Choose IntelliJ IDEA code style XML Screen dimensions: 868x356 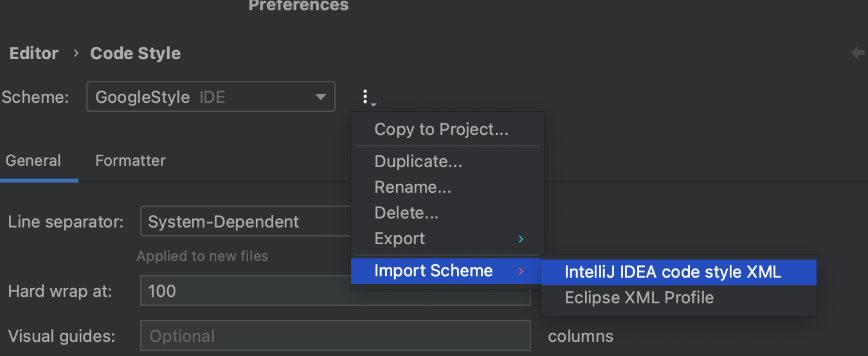click(673, 272)
